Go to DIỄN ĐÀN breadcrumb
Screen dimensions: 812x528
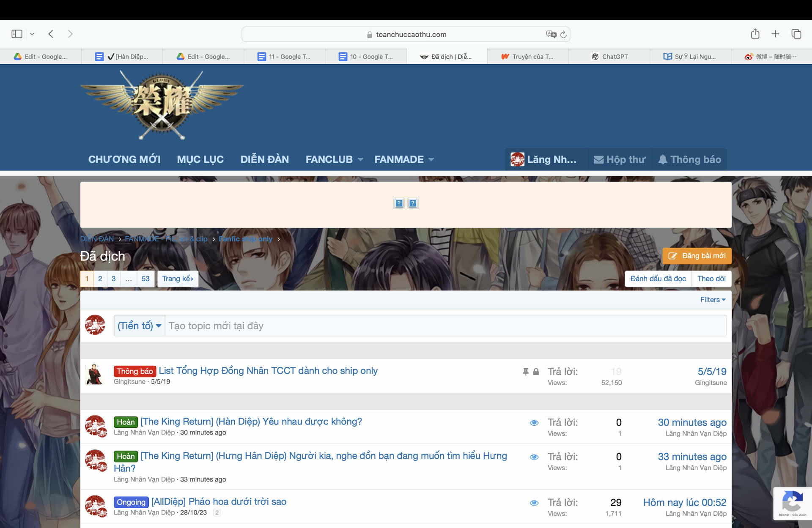[x=97, y=239]
